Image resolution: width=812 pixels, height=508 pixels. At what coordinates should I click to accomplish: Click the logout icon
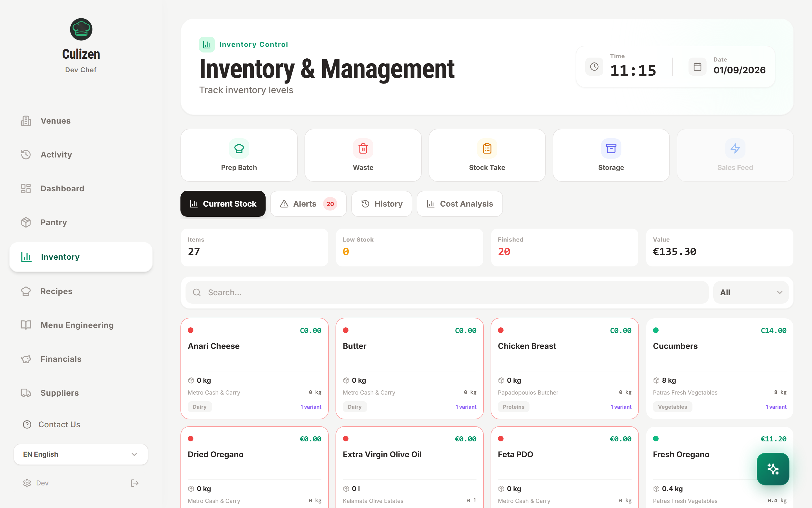[134, 483]
